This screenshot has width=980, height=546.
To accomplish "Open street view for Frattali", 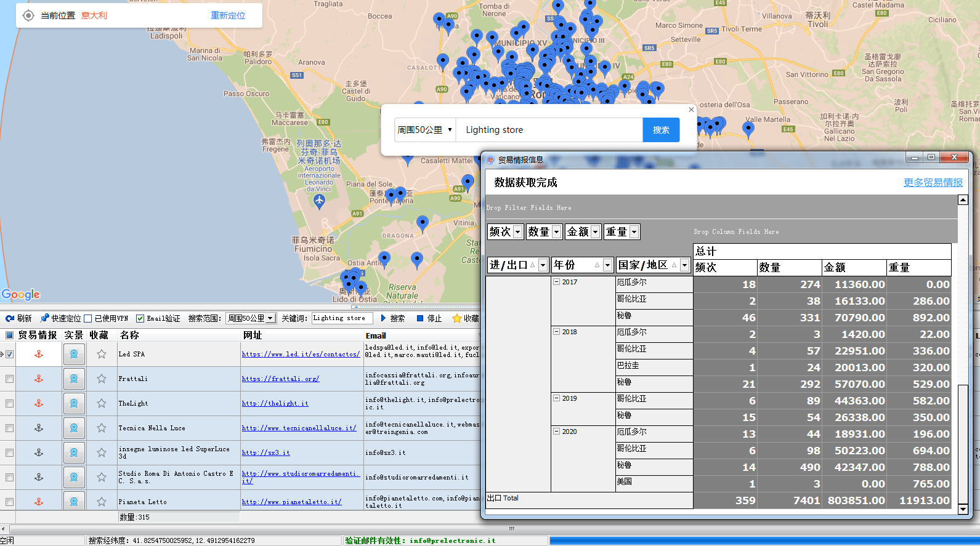I will [74, 379].
